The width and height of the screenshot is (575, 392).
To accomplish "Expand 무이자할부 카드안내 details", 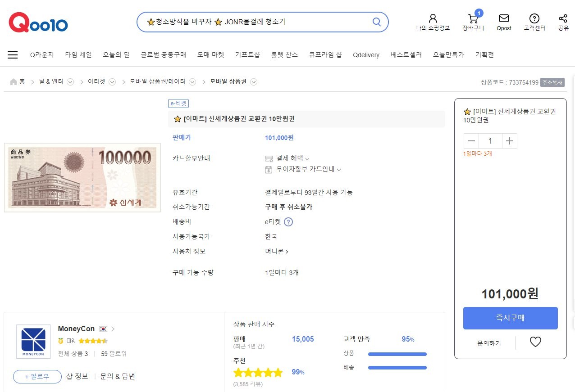I will 339,170.
